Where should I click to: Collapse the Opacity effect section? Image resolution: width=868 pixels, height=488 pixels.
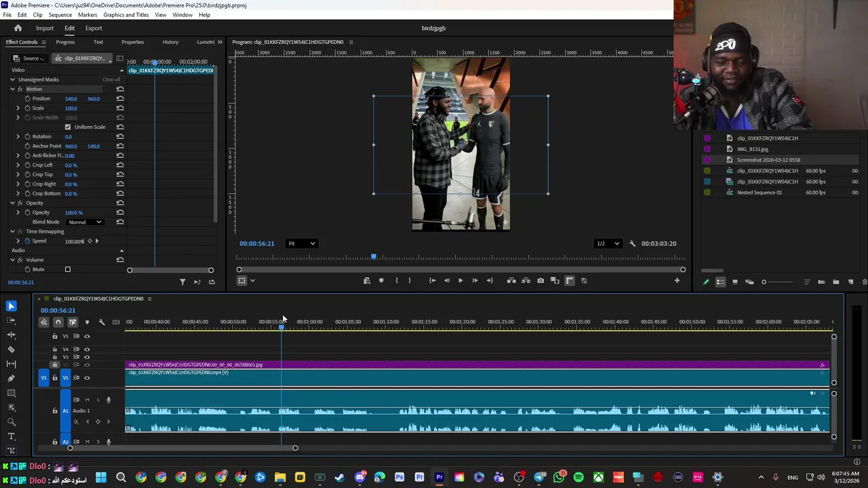[x=12, y=203]
